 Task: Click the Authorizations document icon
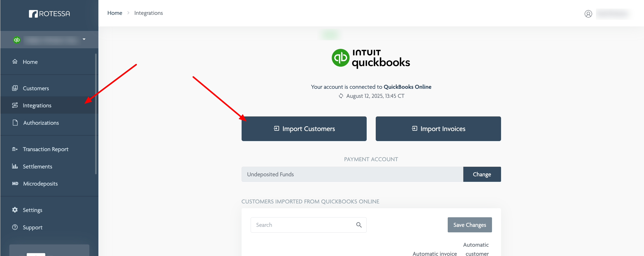(15, 122)
